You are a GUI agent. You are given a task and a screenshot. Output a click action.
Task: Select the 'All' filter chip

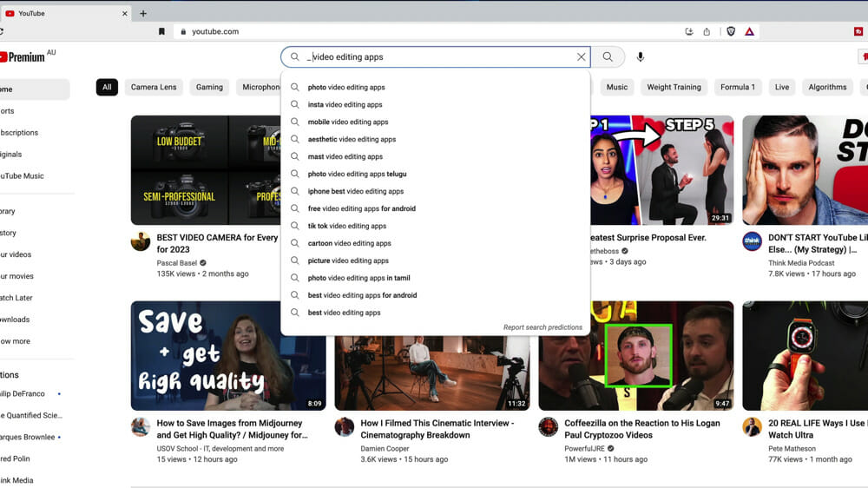[x=107, y=87]
